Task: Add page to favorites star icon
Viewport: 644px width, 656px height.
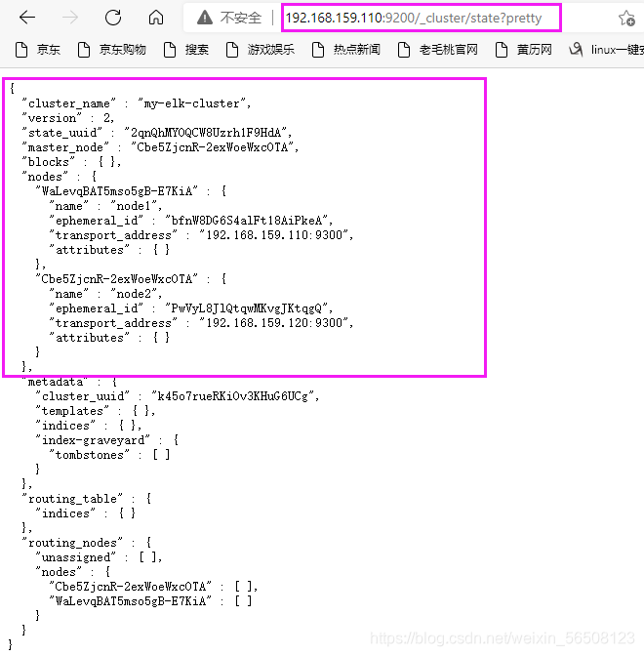Action: (x=626, y=18)
